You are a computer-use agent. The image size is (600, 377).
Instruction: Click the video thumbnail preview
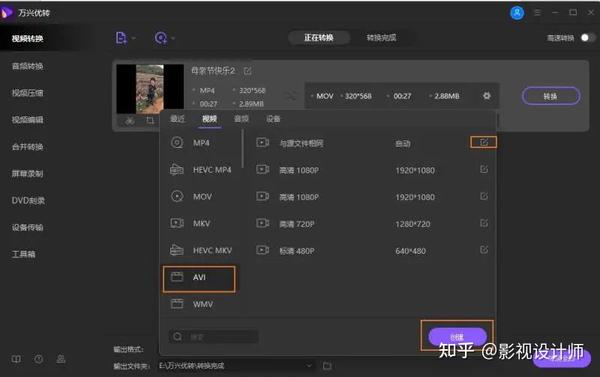[x=150, y=89]
